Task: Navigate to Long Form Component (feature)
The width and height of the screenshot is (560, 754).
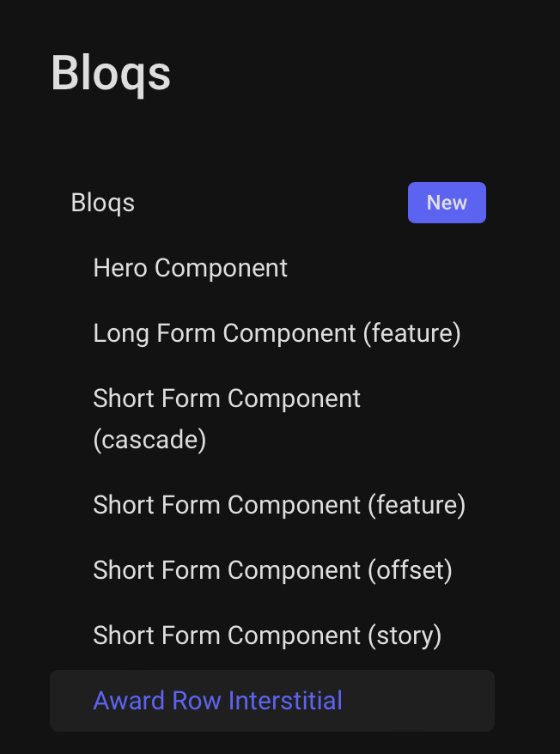Action: (277, 333)
